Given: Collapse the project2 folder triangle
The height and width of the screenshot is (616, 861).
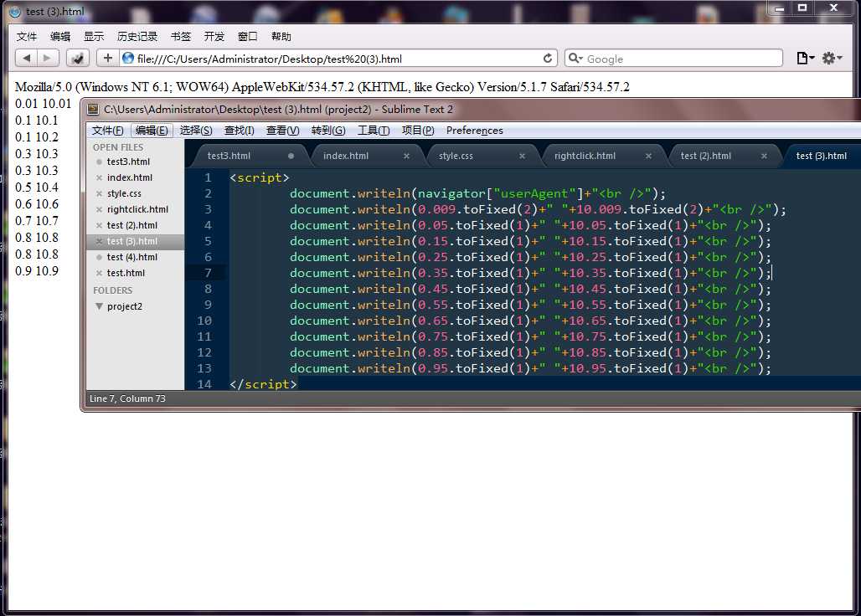Looking at the screenshot, I should tap(99, 306).
